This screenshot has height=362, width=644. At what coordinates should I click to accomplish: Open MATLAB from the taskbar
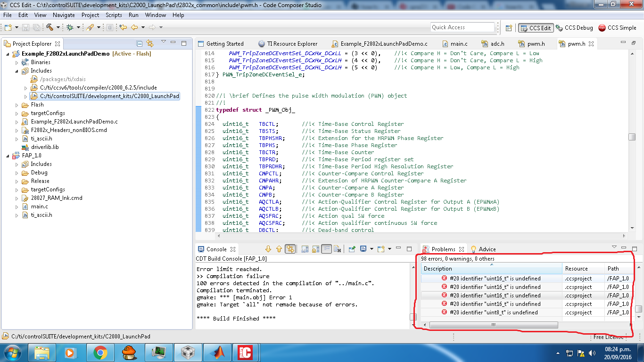click(217, 352)
